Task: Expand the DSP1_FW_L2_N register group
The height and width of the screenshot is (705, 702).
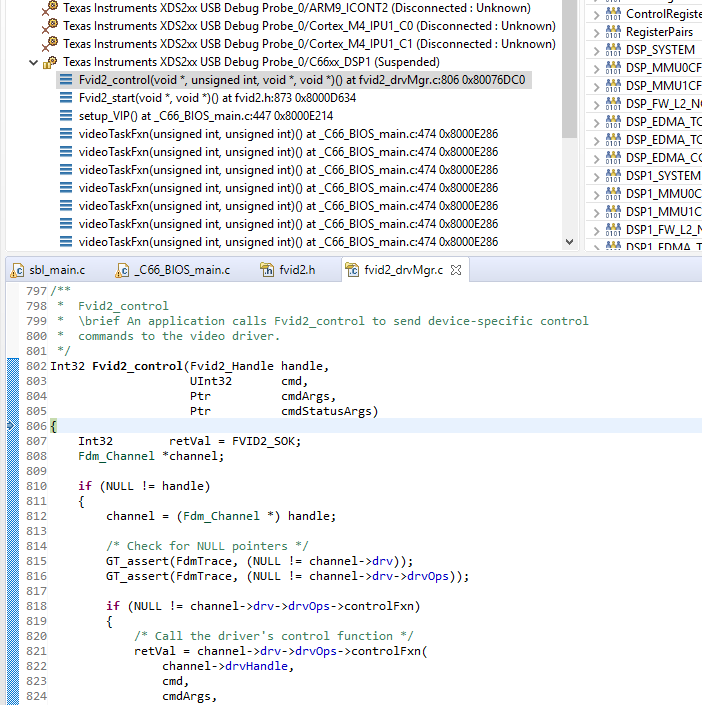Action: tap(596, 231)
